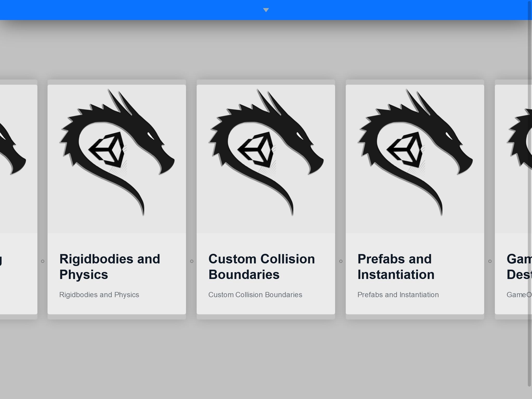Click the Prefabs and Instantiation heading

(x=396, y=267)
